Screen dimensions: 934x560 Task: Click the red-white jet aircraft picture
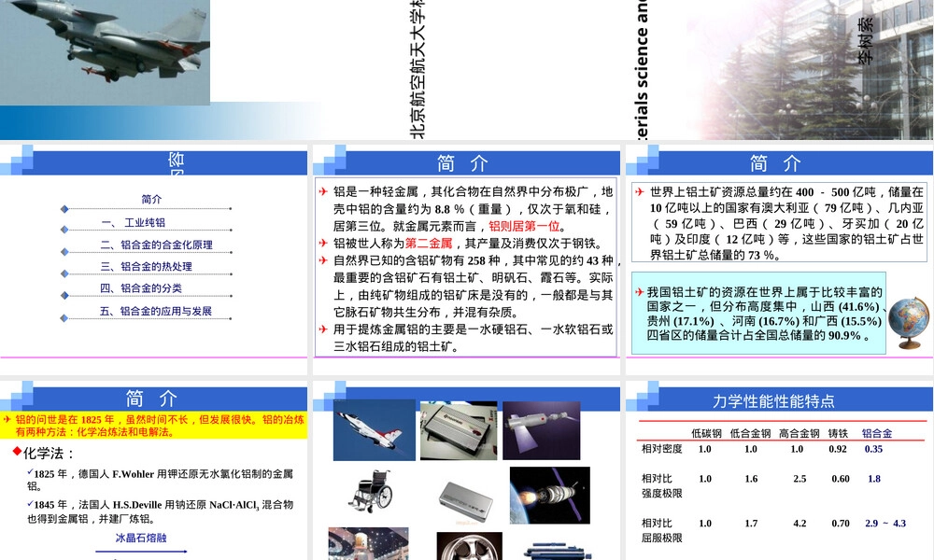tap(375, 429)
